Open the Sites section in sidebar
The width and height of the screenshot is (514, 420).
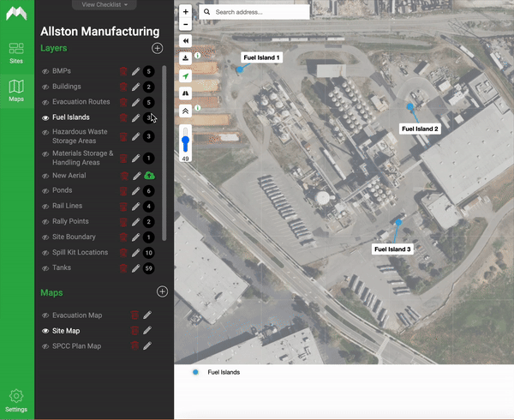pos(16,53)
